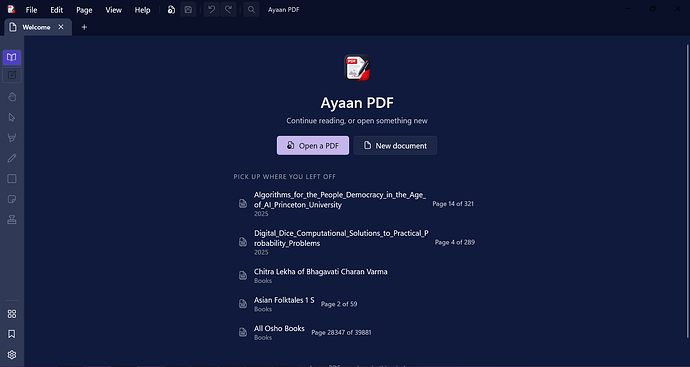Select the rectangle shape tool
Screen dimensions: 690x367
[x=12, y=179]
